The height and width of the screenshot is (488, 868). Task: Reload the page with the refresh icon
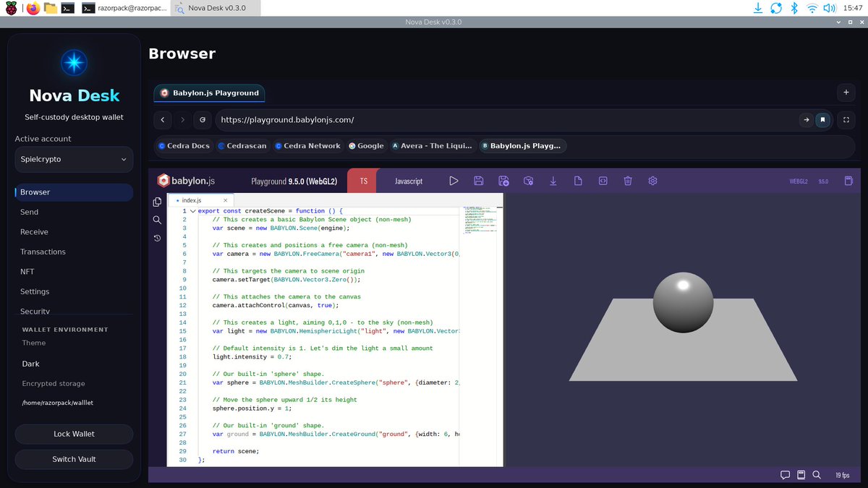(x=203, y=120)
